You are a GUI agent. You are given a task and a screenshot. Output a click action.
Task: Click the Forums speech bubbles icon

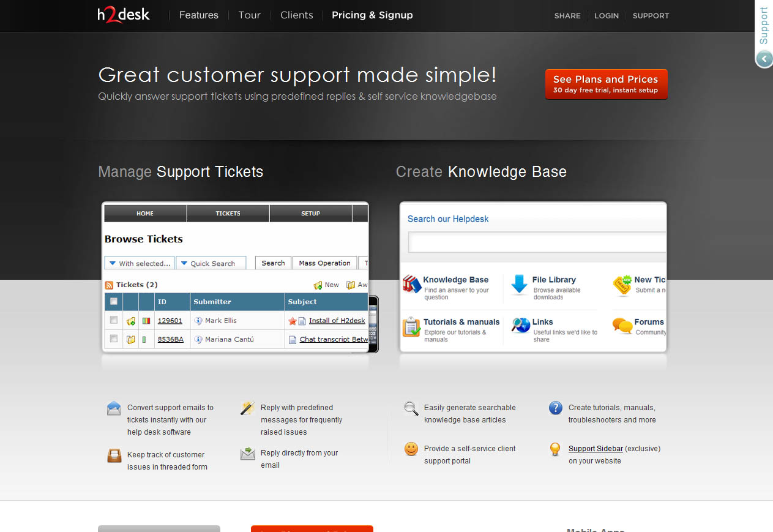coord(622,326)
